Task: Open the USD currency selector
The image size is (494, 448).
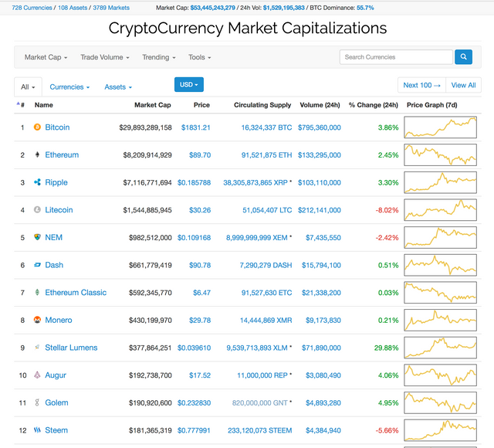Action: pyautogui.click(x=189, y=84)
